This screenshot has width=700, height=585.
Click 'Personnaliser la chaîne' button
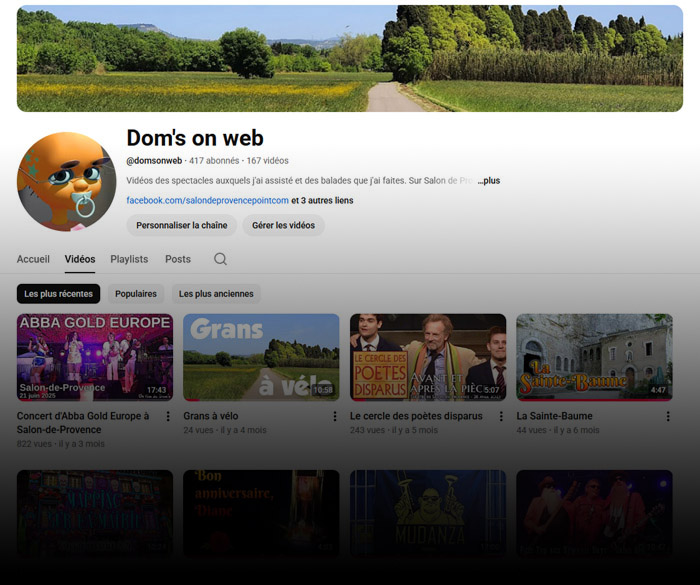tap(182, 225)
